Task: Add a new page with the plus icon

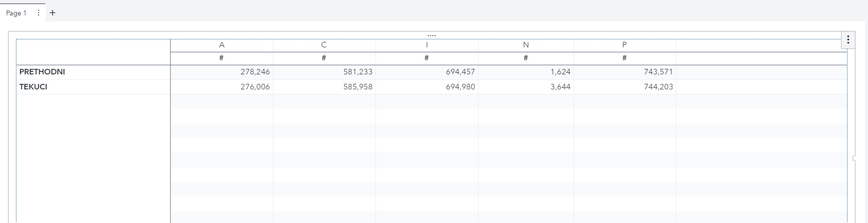Action: pos(52,13)
